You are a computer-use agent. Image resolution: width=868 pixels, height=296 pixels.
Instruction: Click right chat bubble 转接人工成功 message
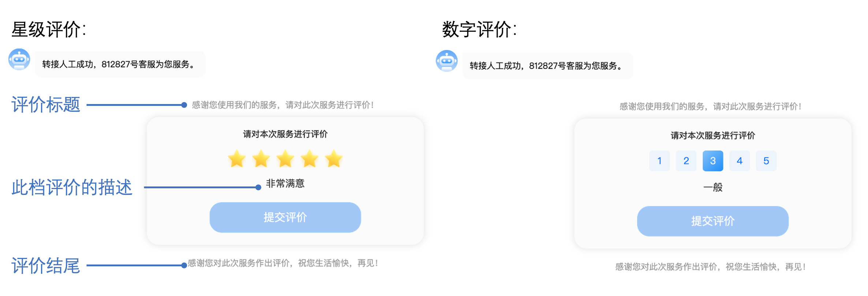coord(547,66)
